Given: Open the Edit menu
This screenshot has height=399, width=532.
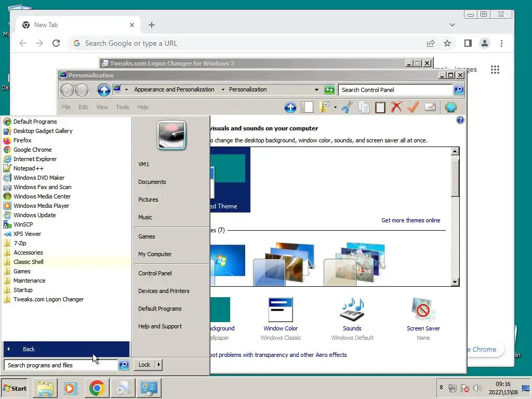Looking at the screenshot, I should [83, 107].
